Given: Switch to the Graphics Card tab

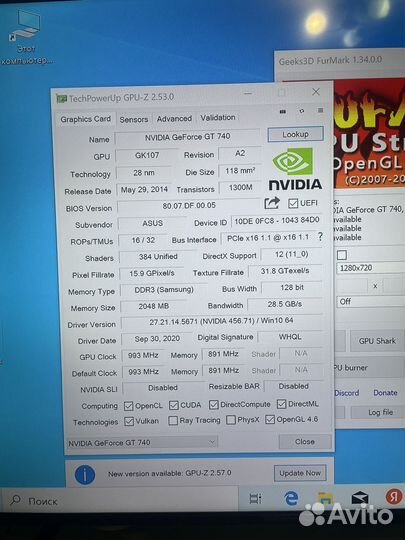Looking at the screenshot, I should click(x=85, y=119).
